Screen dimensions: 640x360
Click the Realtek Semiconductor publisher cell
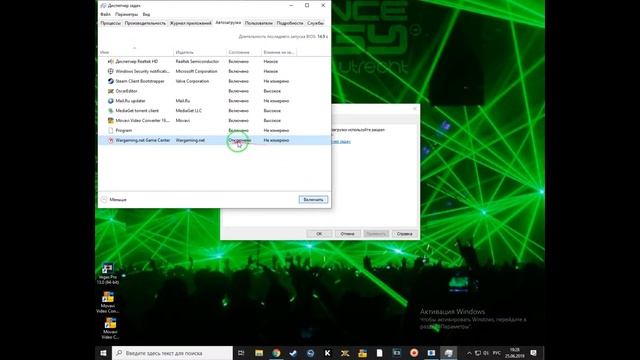point(198,61)
